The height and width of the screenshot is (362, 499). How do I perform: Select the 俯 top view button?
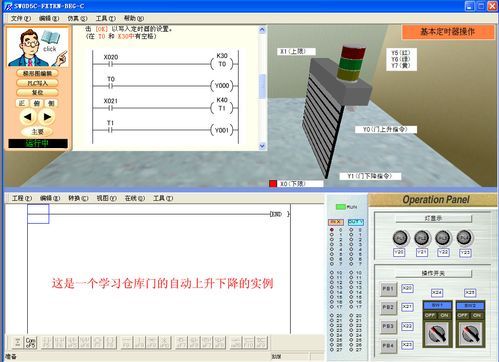coord(37,103)
